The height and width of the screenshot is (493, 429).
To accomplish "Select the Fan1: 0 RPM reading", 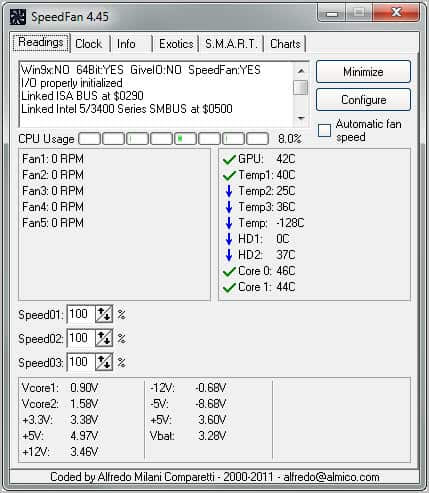I will [x=53, y=159].
